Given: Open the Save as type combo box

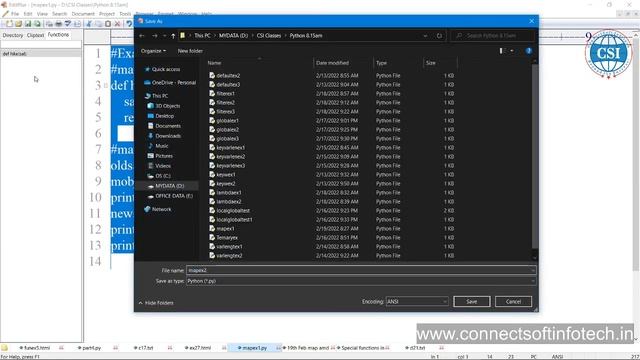Looking at the screenshot, I should (x=361, y=281).
